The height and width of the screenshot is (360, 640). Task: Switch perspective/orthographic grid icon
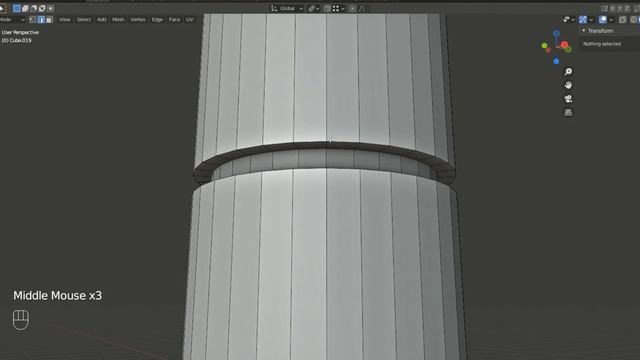tap(568, 112)
